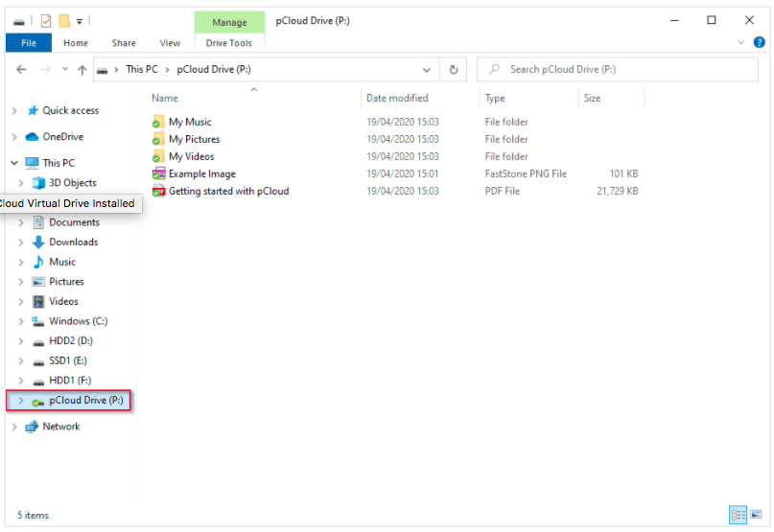The width and height of the screenshot is (774, 532).
Task: Expand the OneDrive tree node
Action: pyautogui.click(x=14, y=137)
